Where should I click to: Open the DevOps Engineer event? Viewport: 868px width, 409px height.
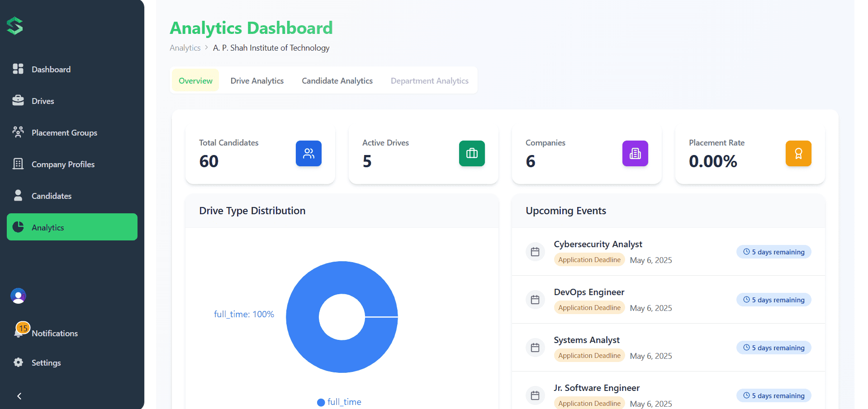click(x=589, y=292)
